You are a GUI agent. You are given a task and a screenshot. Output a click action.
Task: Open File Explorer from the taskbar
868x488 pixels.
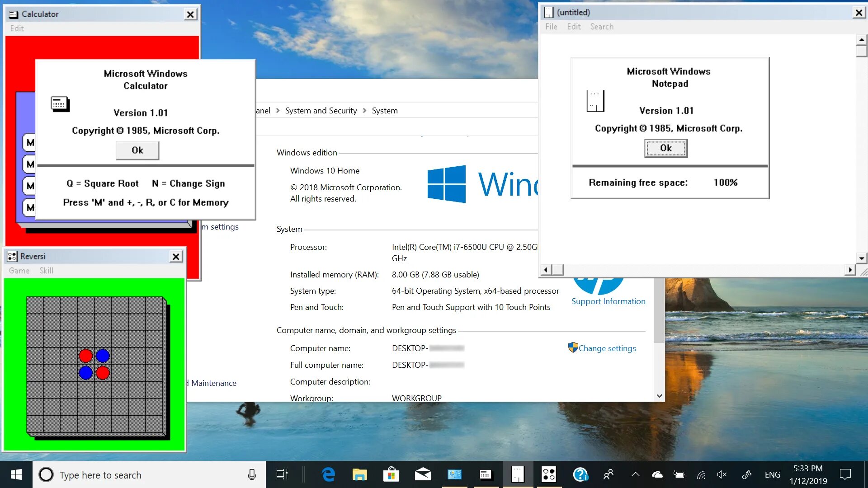[360, 474]
